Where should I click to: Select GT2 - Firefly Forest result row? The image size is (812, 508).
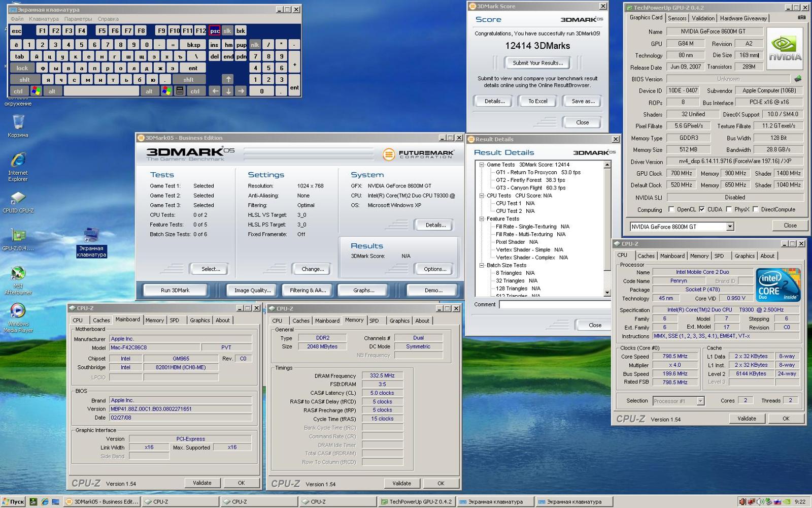(530, 180)
